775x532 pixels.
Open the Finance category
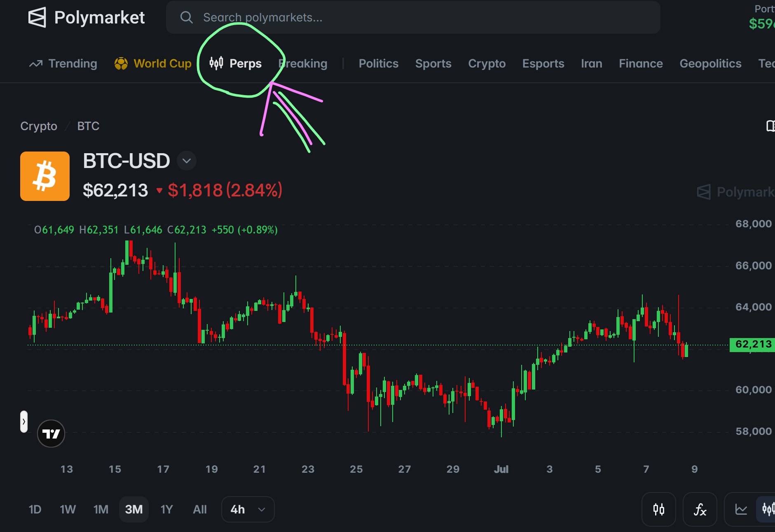click(x=641, y=63)
